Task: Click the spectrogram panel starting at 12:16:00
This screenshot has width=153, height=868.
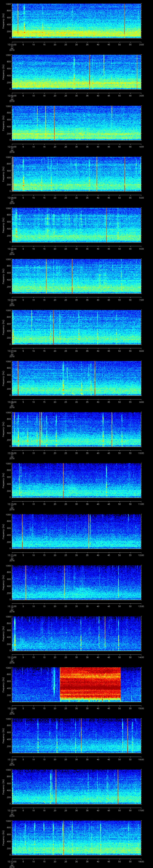Action: [x=76, y=786]
